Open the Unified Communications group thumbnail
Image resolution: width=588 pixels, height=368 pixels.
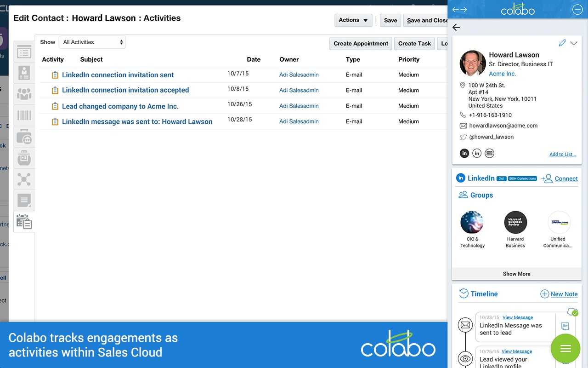pos(559,223)
